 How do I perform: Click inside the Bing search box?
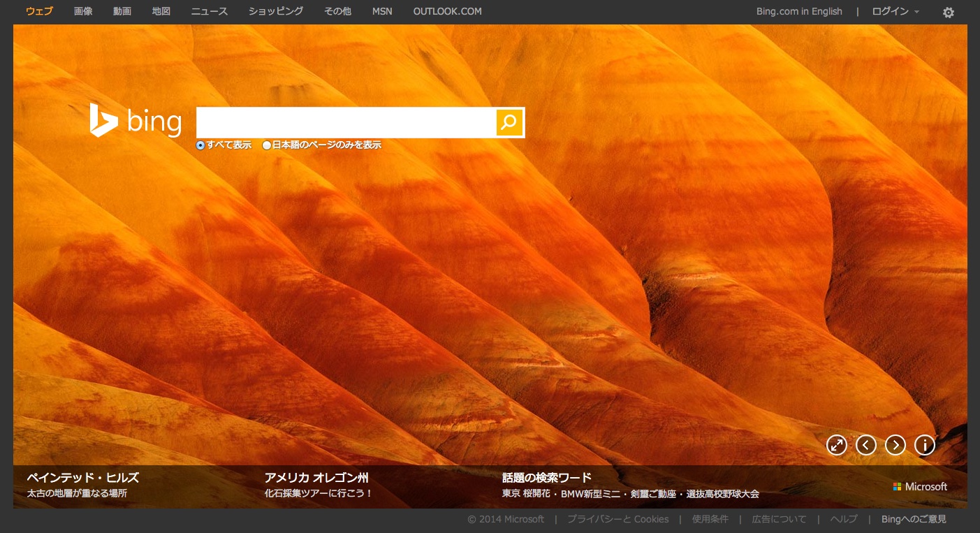pyautogui.click(x=346, y=122)
